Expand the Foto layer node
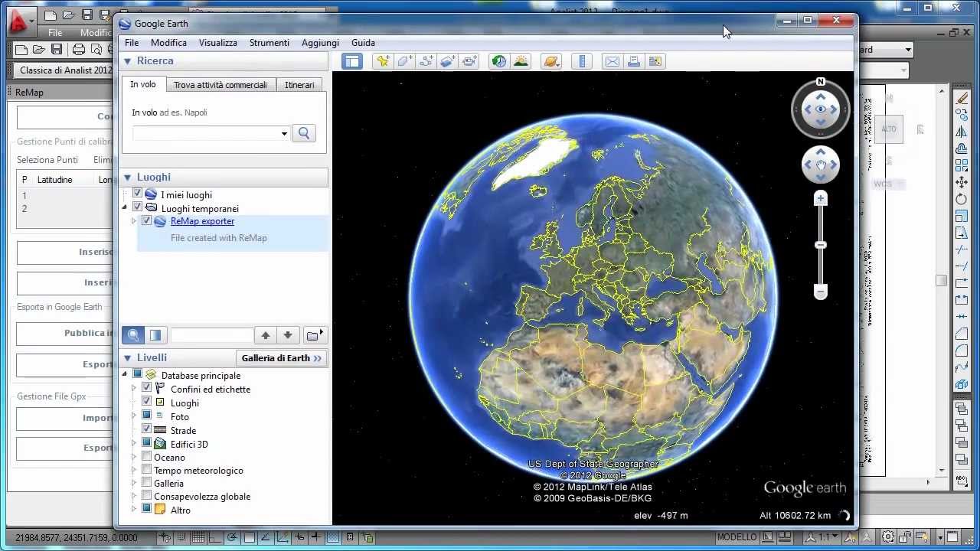980x551 pixels. click(134, 416)
